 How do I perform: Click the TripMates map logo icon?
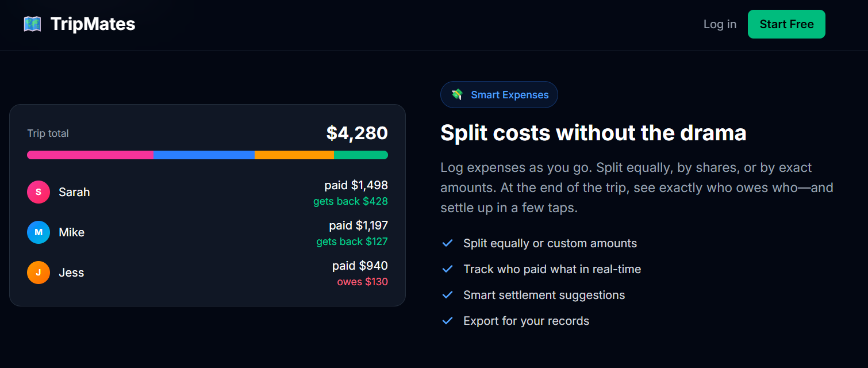32,24
